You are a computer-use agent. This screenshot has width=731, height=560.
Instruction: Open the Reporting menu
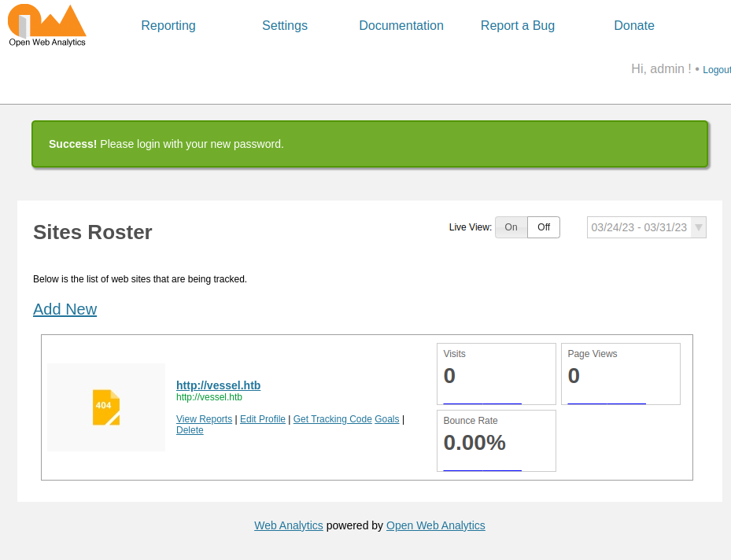(x=168, y=26)
